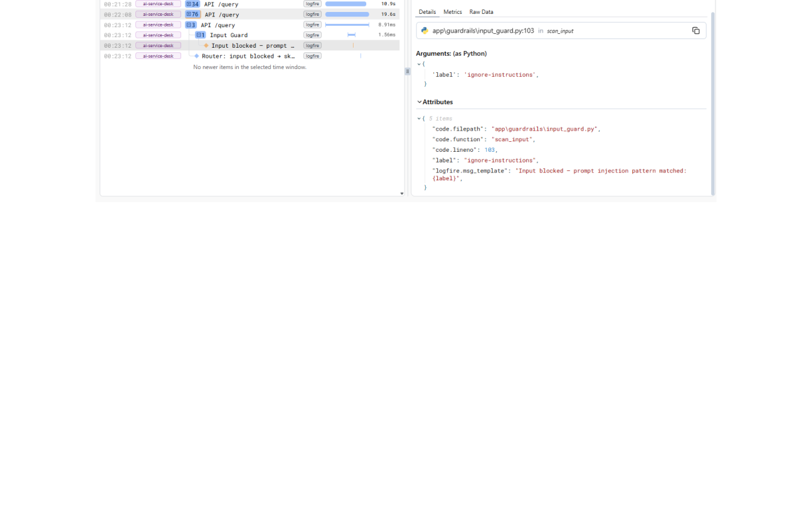Collapse the Attributes section

419,102
